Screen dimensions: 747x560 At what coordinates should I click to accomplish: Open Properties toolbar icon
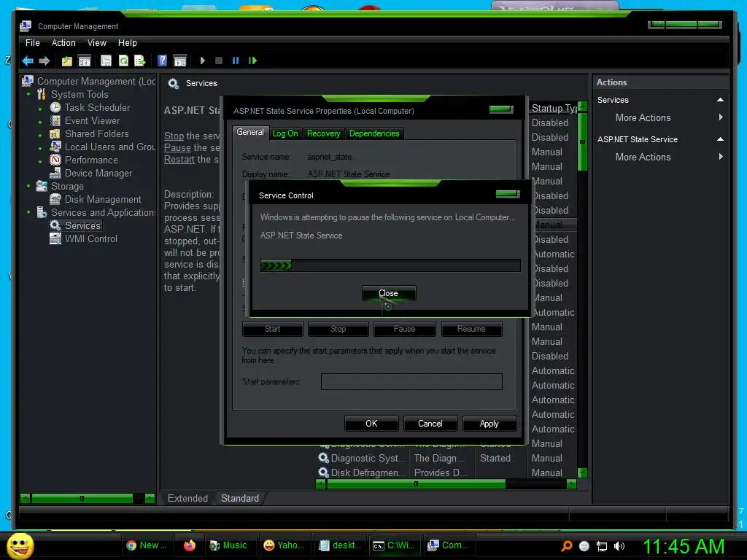point(106,61)
